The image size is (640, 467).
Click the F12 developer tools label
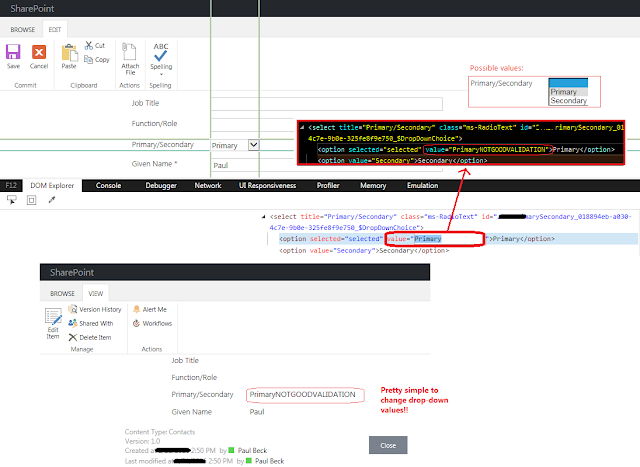11,185
